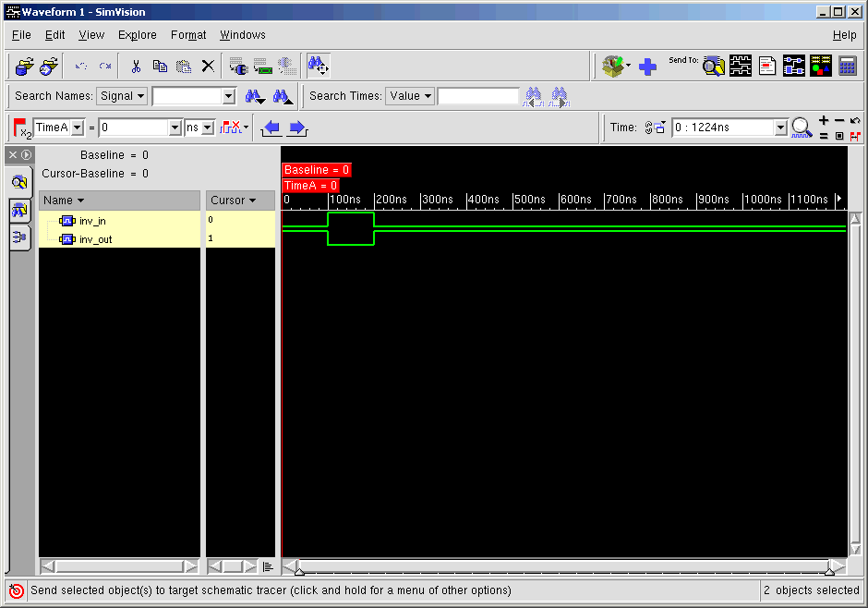The image size is (868, 608).
Task: Click the waveform horizontal scrollbar
Action: click(x=564, y=566)
